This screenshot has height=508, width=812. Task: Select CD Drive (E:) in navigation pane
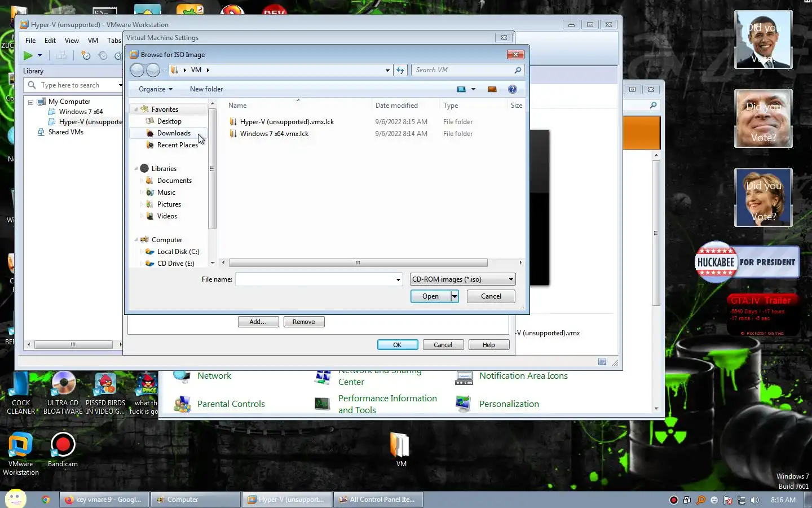[175, 264]
